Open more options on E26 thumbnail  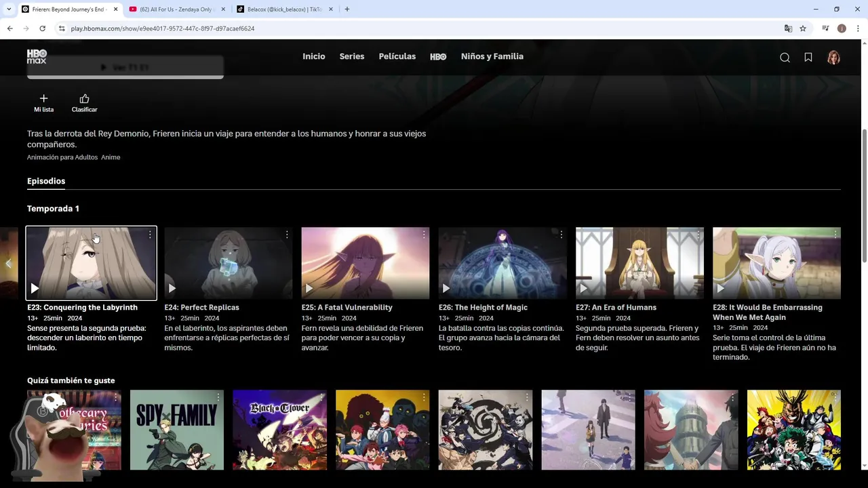(561, 235)
